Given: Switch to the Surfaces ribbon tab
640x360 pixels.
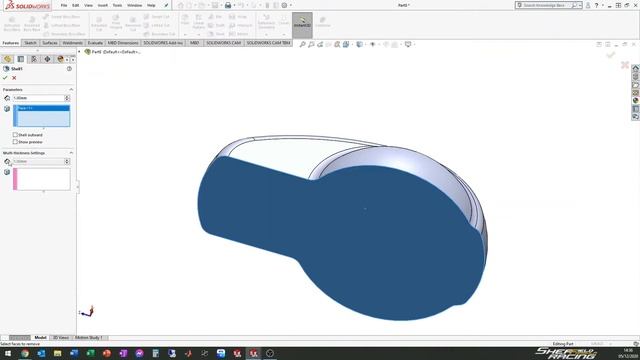Looking at the screenshot, I should pyautogui.click(x=50, y=43).
